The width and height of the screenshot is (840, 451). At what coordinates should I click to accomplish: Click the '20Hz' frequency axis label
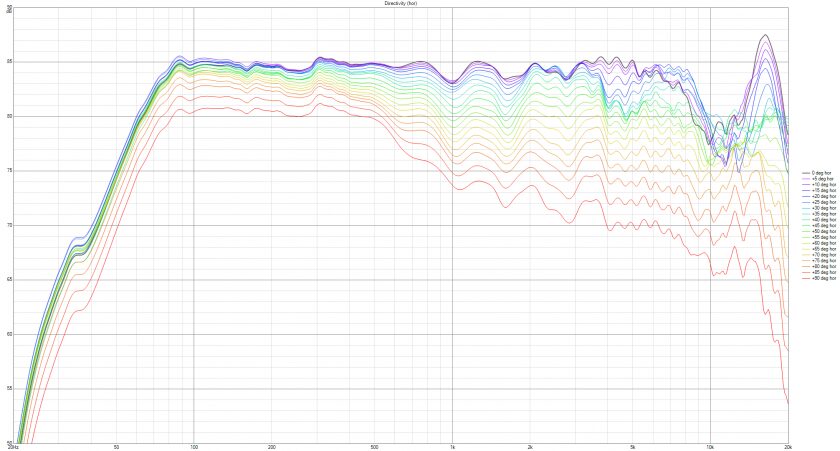point(13,447)
